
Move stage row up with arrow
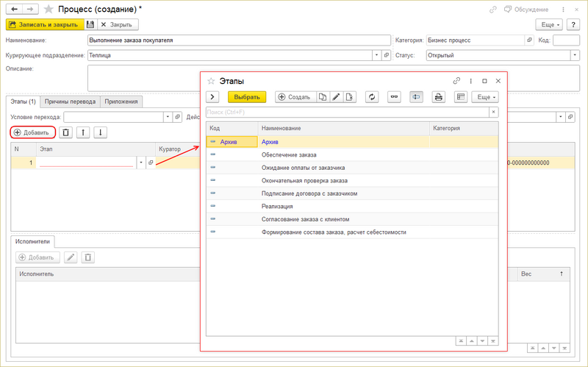point(83,132)
